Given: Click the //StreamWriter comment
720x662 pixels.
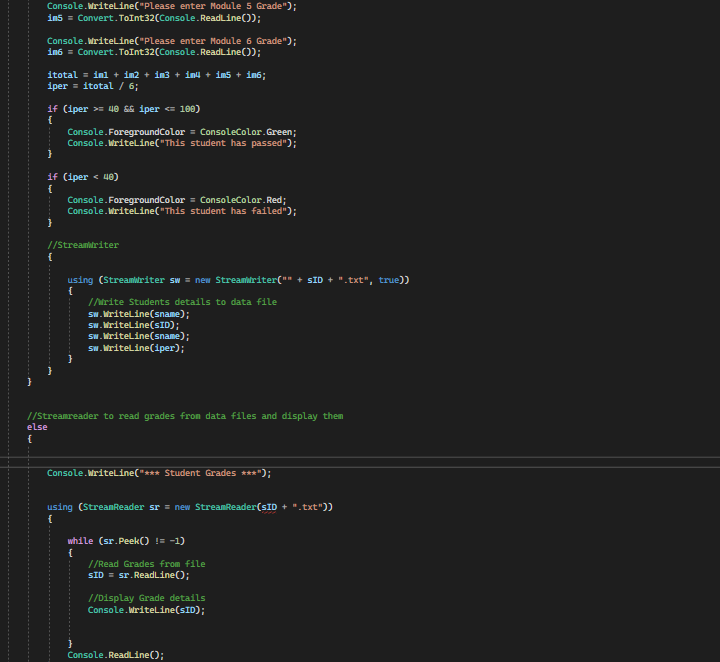Looking at the screenshot, I should (83, 245).
